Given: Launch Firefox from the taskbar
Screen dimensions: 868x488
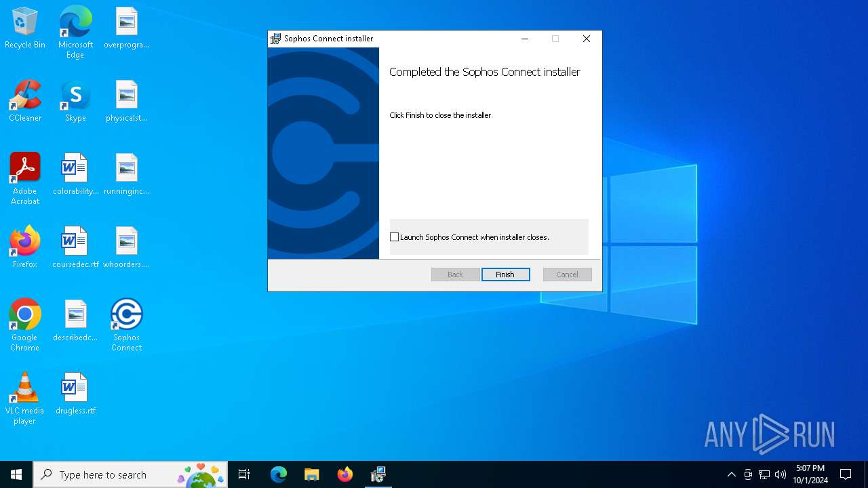Looking at the screenshot, I should 345,474.
